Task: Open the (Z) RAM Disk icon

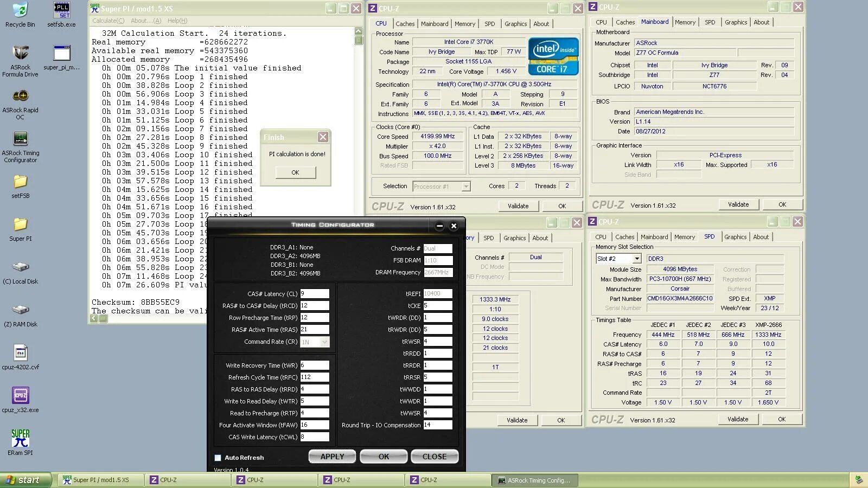Action: tap(20, 310)
